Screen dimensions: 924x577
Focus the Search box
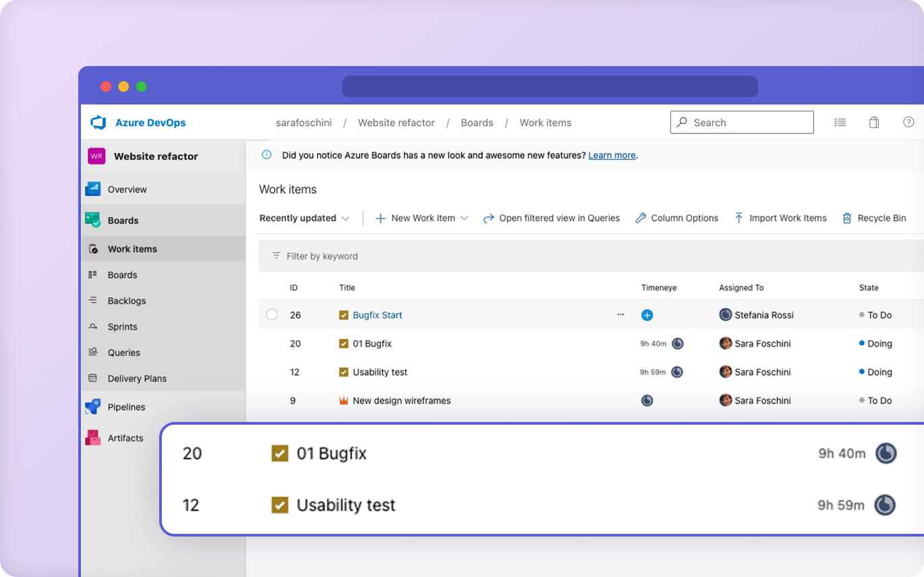pos(742,123)
